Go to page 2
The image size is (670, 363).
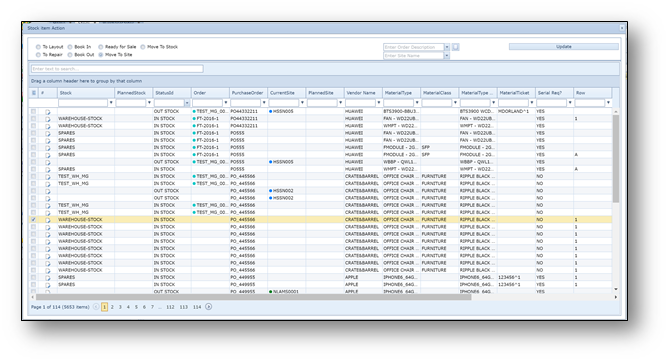point(112,307)
